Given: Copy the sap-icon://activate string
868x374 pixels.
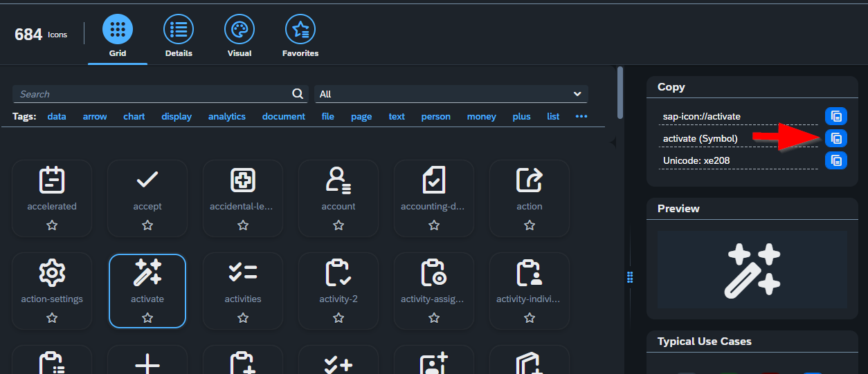Looking at the screenshot, I should [x=836, y=116].
